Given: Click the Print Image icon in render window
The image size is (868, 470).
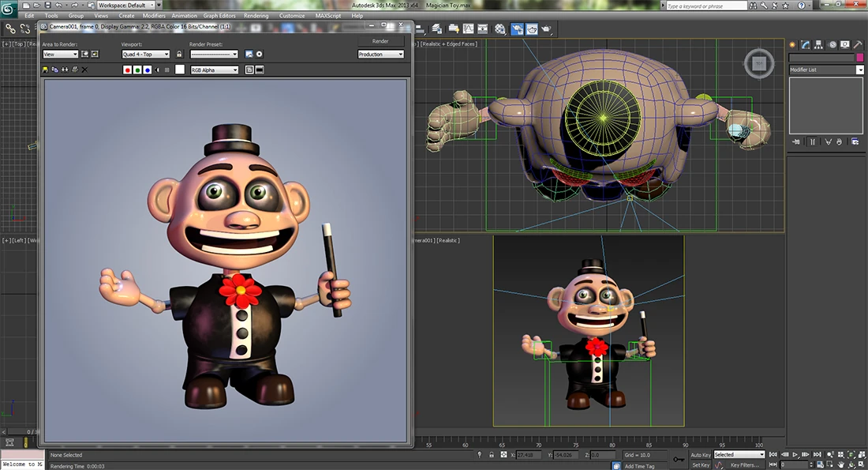Looking at the screenshot, I should (x=75, y=70).
